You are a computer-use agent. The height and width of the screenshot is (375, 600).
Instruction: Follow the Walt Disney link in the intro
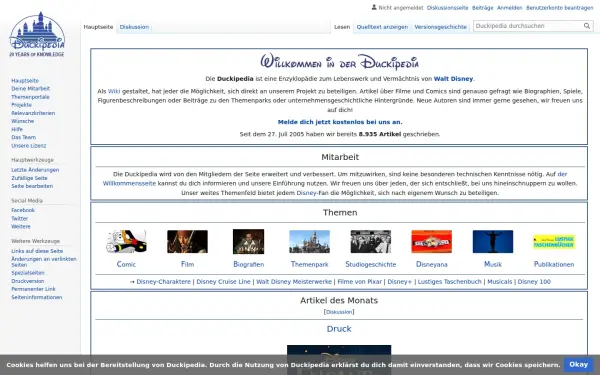(x=453, y=79)
